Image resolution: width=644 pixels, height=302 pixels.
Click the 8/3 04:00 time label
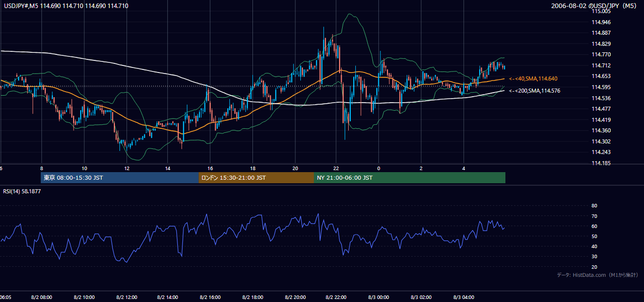[464, 297]
